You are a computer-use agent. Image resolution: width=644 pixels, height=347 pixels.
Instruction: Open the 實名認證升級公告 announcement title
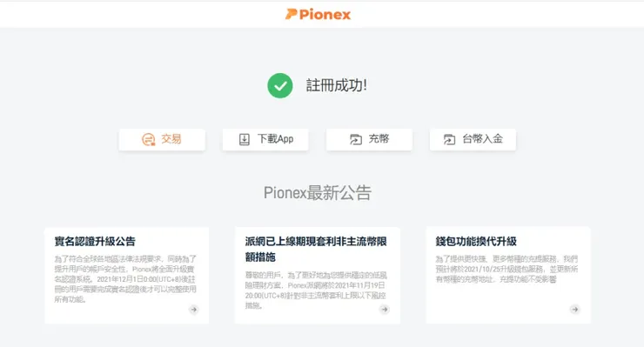coord(95,242)
